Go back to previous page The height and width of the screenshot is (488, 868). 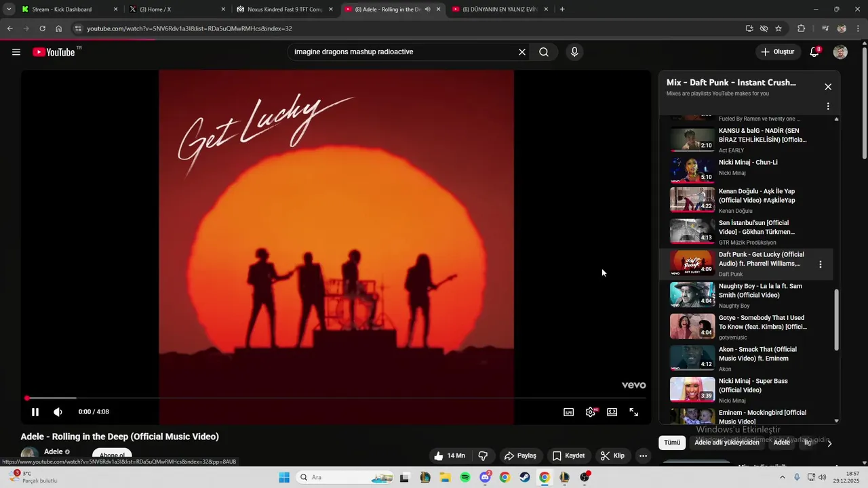click(x=9, y=28)
